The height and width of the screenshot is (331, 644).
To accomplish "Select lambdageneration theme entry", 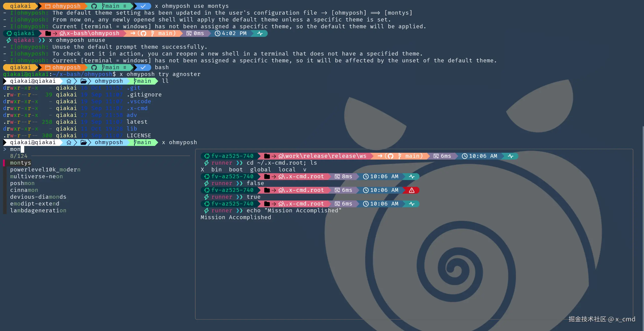I will [x=38, y=211].
